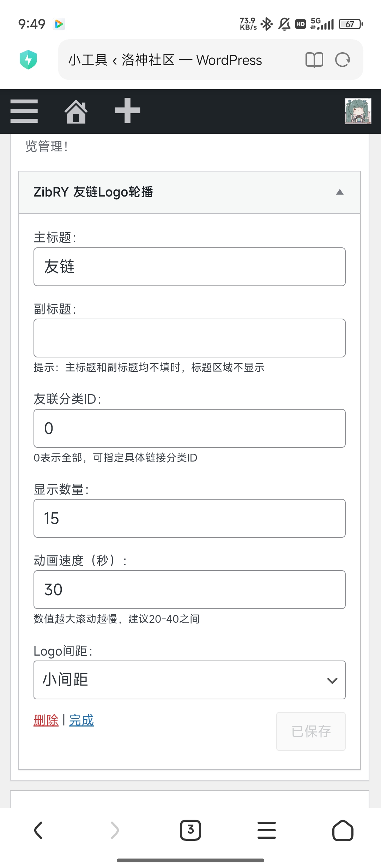
Task: Tap the page title in the address bar
Action: pos(164,60)
